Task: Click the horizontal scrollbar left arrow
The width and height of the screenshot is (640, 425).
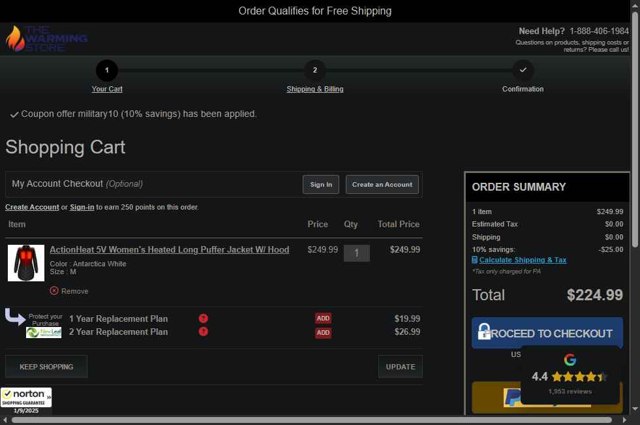Action: coord(4,420)
